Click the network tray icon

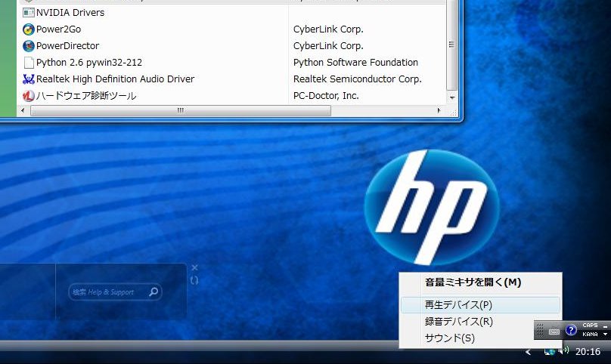[x=550, y=352]
